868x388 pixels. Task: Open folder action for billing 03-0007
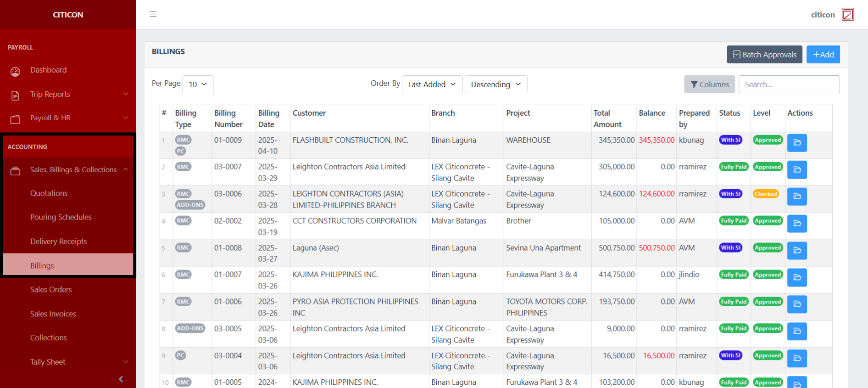pos(797,170)
